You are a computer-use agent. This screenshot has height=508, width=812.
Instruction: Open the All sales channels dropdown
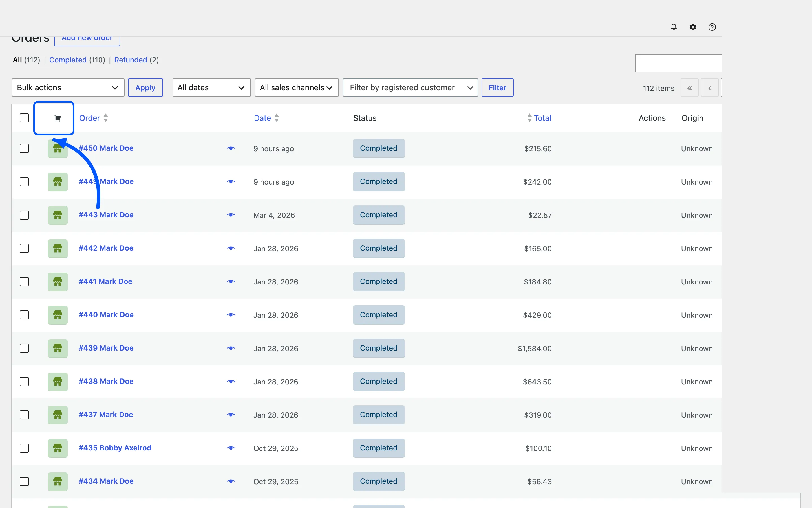[297, 88]
